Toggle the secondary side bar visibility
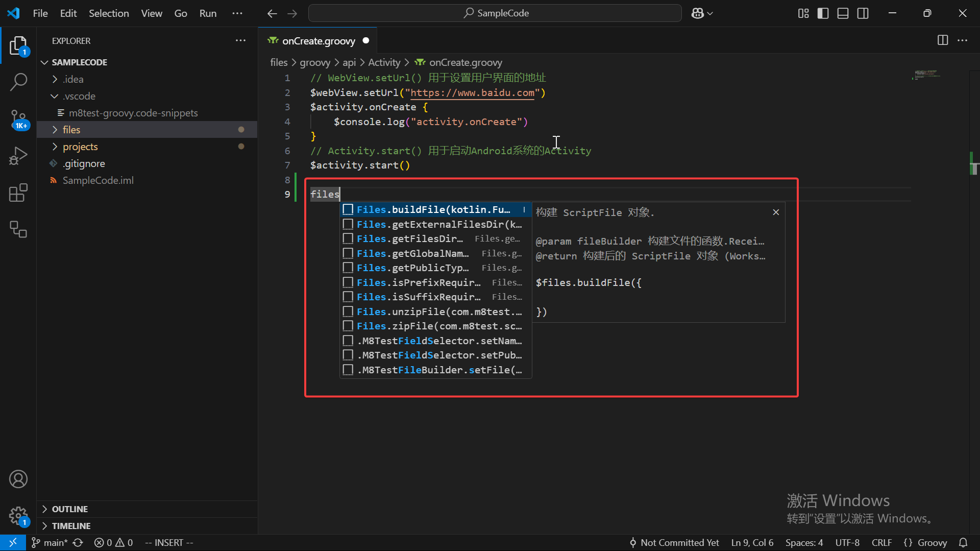This screenshot has height=551, width=980. coord(863,13)
